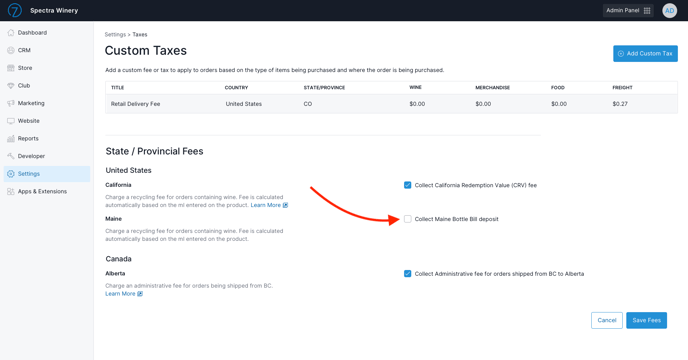
Task: Click the STATE/PROVINCE column header
Action: tap(324, 88)
